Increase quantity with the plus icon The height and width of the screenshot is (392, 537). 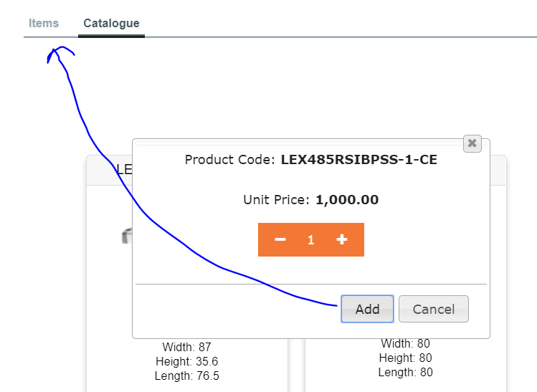342,239
